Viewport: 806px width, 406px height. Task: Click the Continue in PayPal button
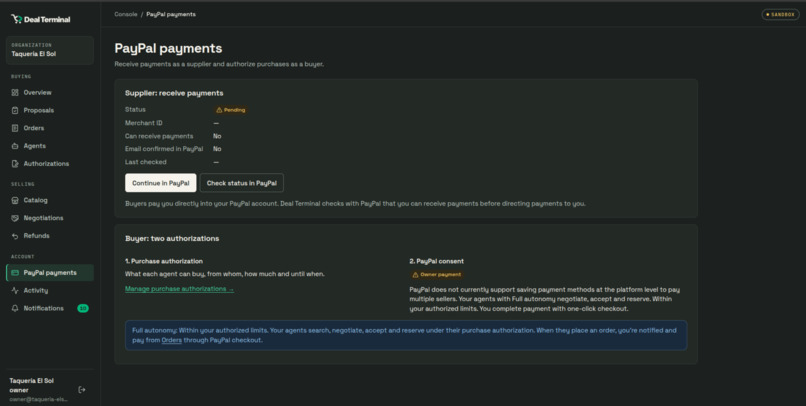click(x=160, y=183)
